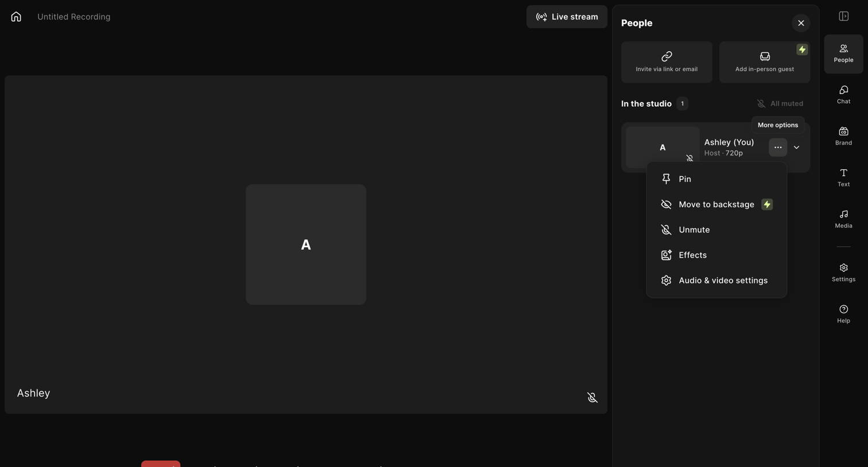Image resolution: width=868 pixels, height=467 pixels.
Task: Expand Ashley's participant details chevron
Action: pyautogui.click(x=796, y=147)
